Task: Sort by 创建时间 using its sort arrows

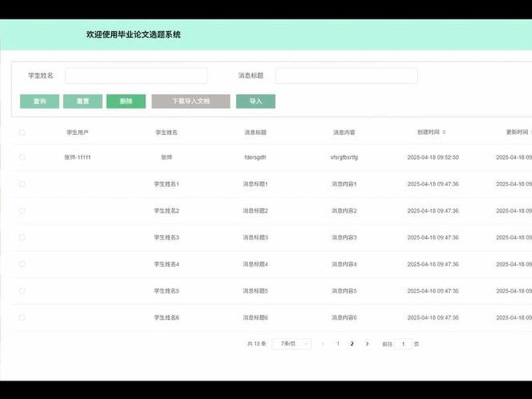Action: click(x=444, y=132)
